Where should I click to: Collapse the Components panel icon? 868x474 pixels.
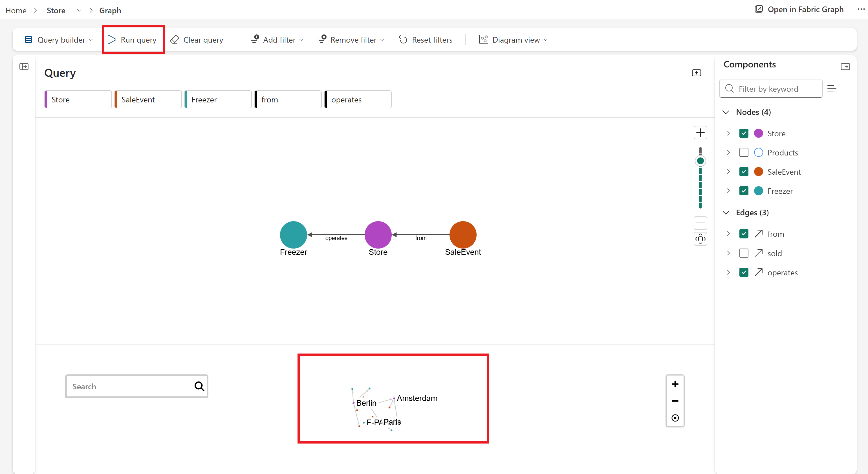coord(845,66)
